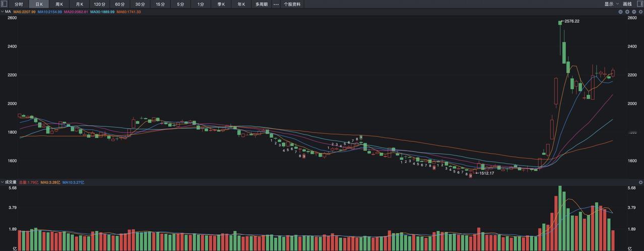Zoom in with the plus chart icon

627,12
